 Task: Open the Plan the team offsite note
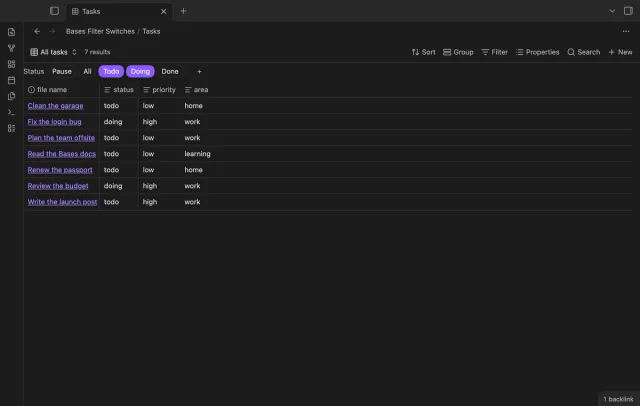pyautogui.click(x=61, y=138)
